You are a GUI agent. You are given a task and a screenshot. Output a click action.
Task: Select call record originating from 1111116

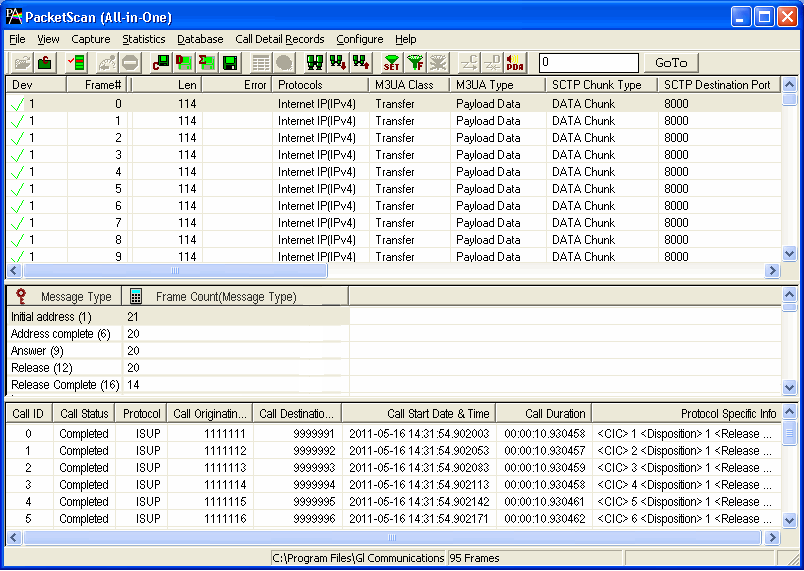[x=393, y=518]
